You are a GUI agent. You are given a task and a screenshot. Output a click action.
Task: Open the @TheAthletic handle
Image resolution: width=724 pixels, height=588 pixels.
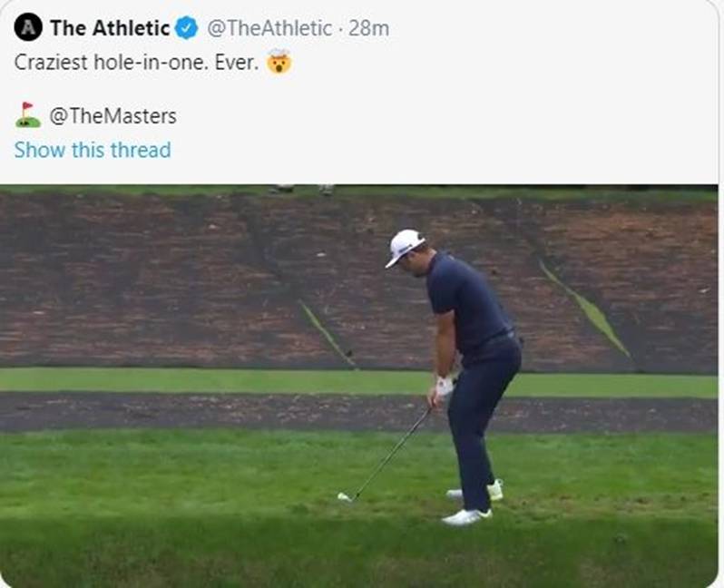coord(269,28)
